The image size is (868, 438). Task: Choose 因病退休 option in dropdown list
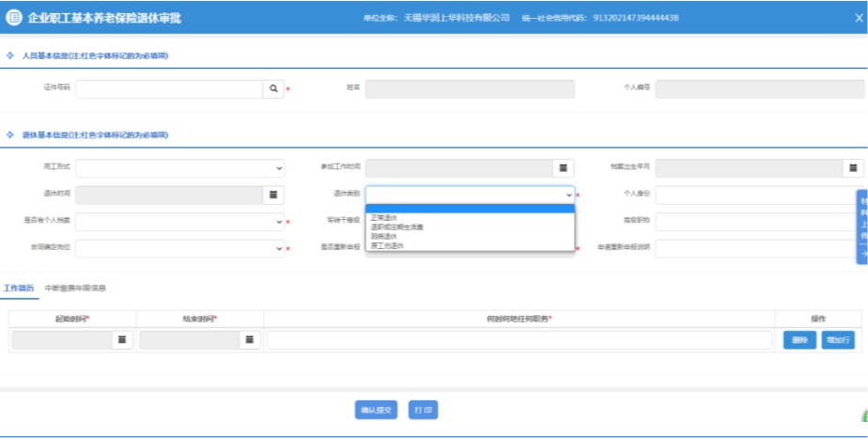point(384,236)
